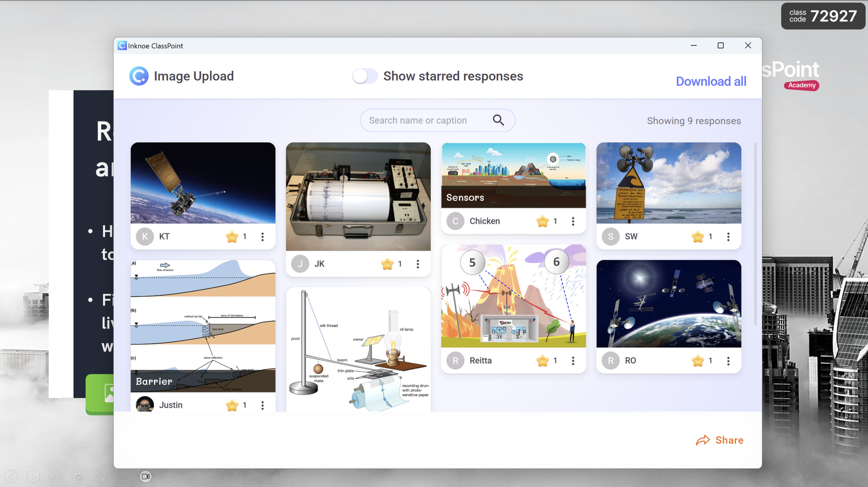Open more options for Chicken's response
The height and width of the screenshot is (487, 868).
[x=573, y=221]
